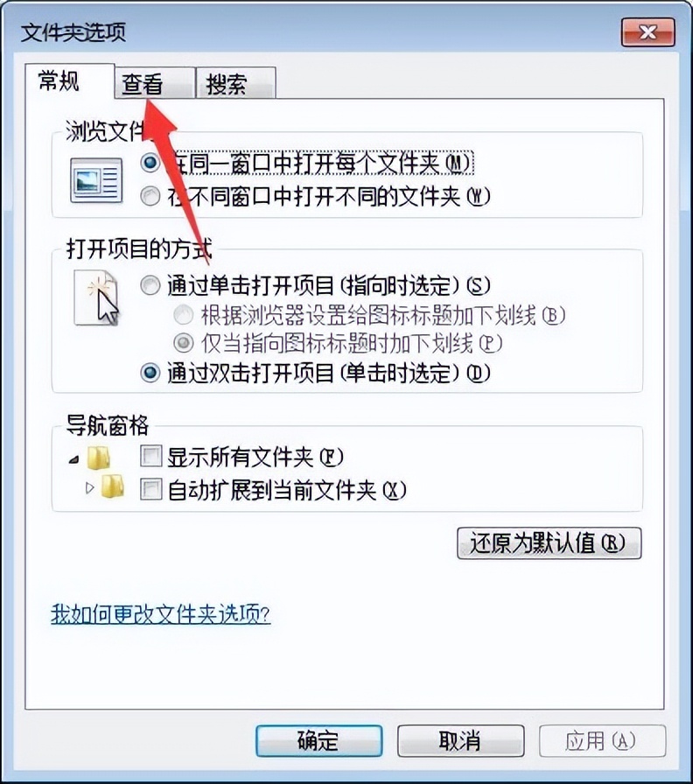Click the lower nested folder icon
693x784 pixels.
(x=113, y=486)
